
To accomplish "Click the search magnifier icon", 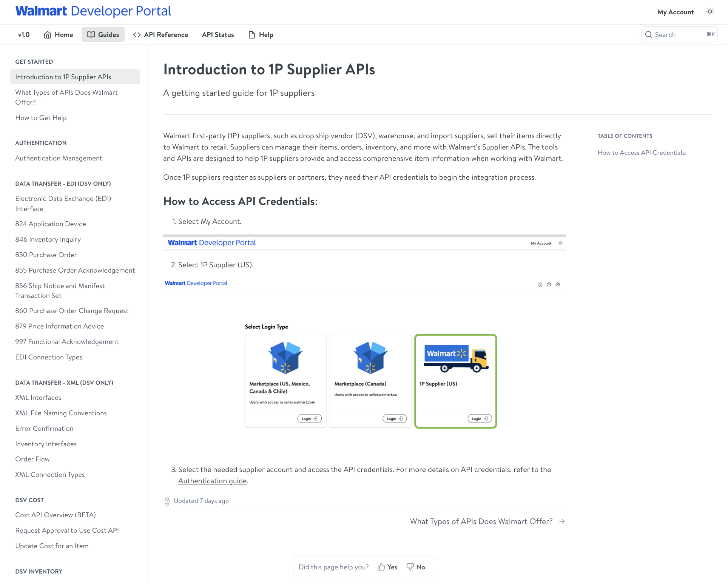I will (x=649, y=35).
